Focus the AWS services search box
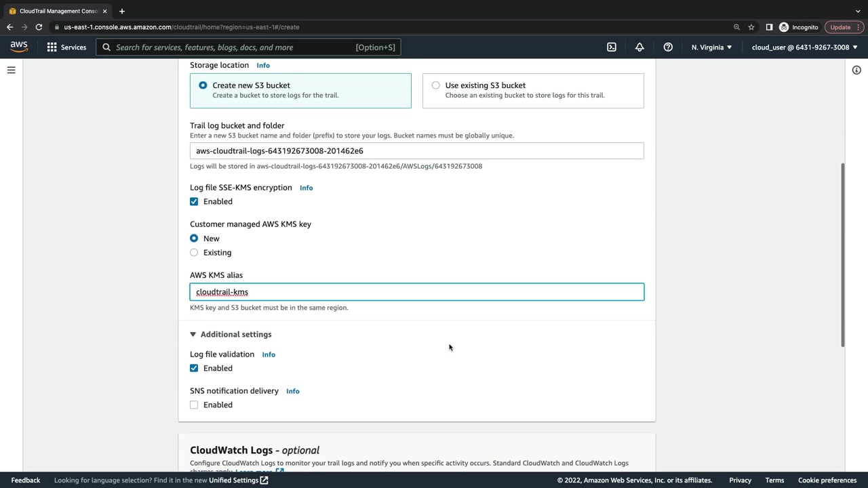 [249, 47]
